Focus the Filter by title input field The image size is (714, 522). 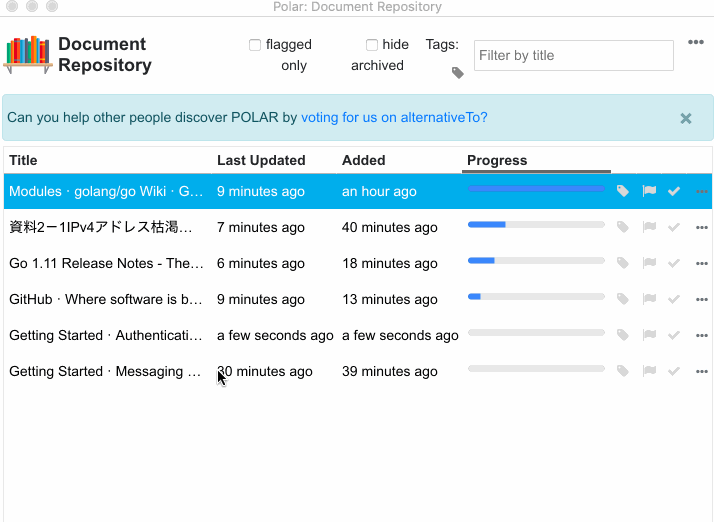pos(574,56)
